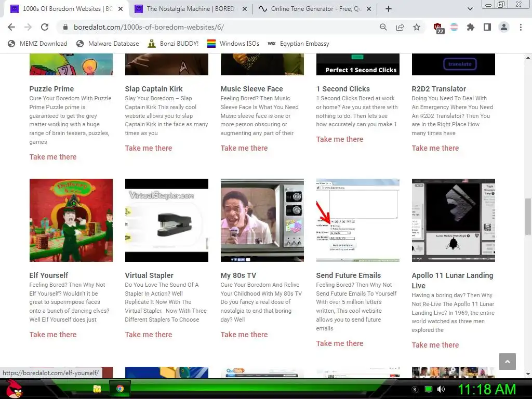
Task: Open the Virtual Stapler title link
Action: 149,275
